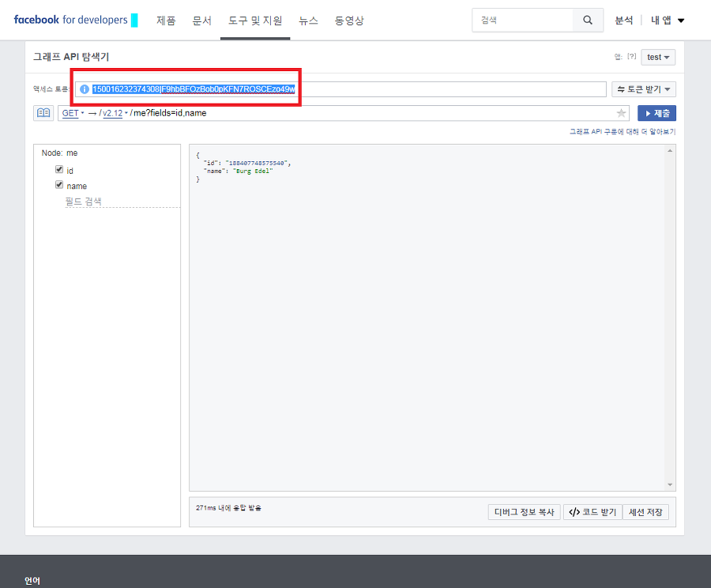The height and width of the screenshot is (588, 711).
Task: Click the 271ms response time text
Action: tap(228, 507)
